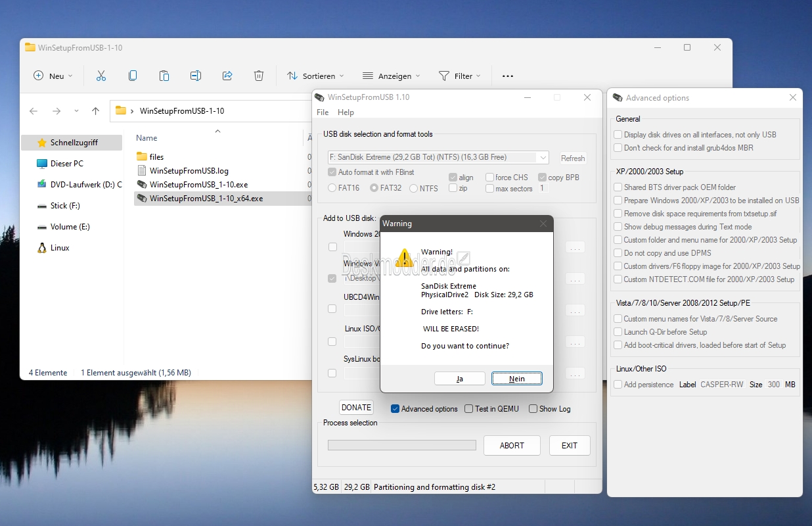This screenshot has width=812, height=526.
Task: Select the files folder icon
Action: (x=142, y=156)
